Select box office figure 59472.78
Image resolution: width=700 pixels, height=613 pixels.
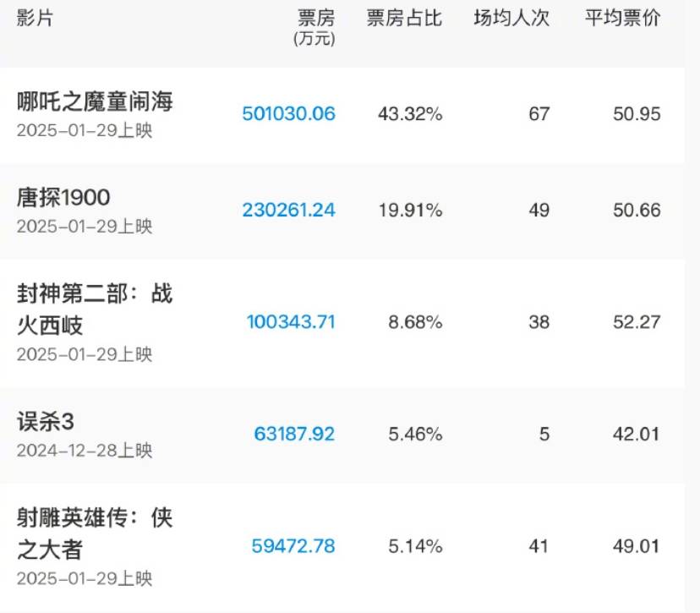tap(293, 546)
